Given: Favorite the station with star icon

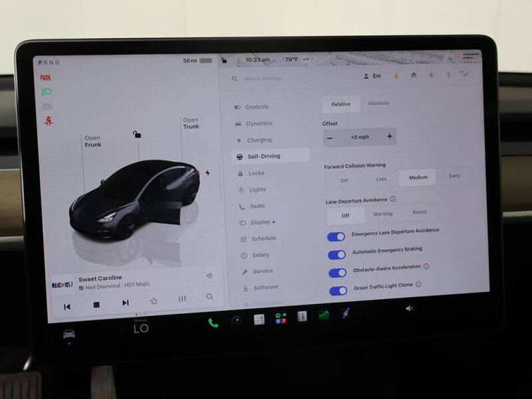Looking at the screenshot, I should (x=154, y=301).
